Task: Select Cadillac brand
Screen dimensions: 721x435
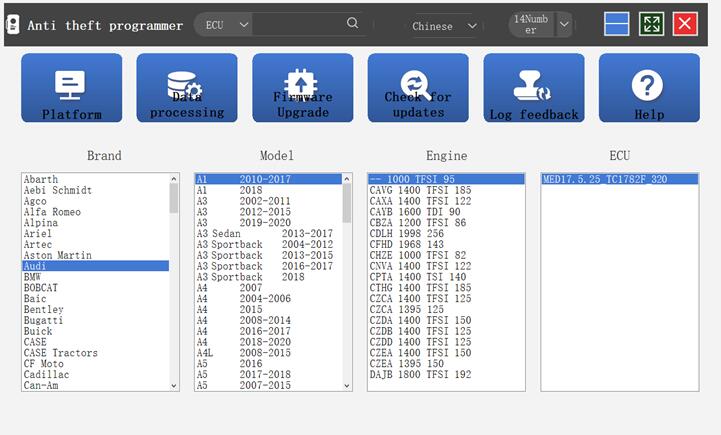Action: pos(96,375)
